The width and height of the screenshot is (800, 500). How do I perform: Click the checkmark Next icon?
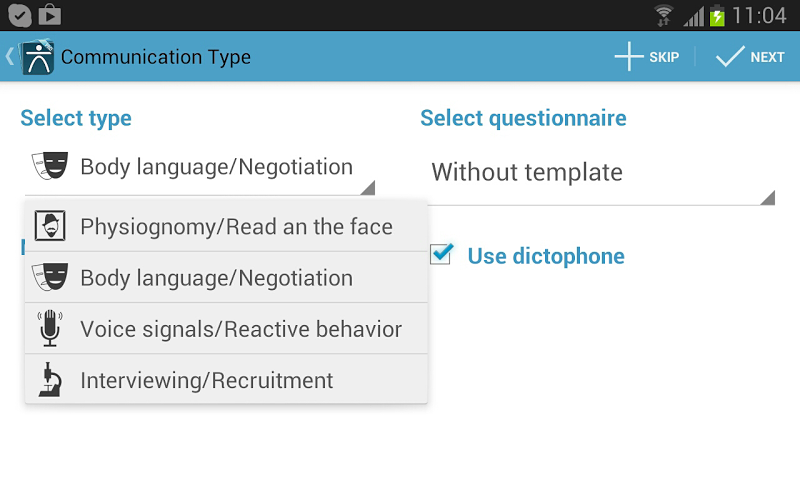[731, 57]
